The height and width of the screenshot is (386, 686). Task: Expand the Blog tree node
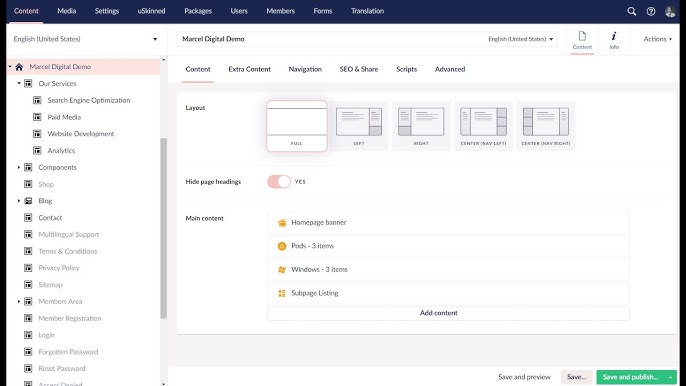(19, 201)
